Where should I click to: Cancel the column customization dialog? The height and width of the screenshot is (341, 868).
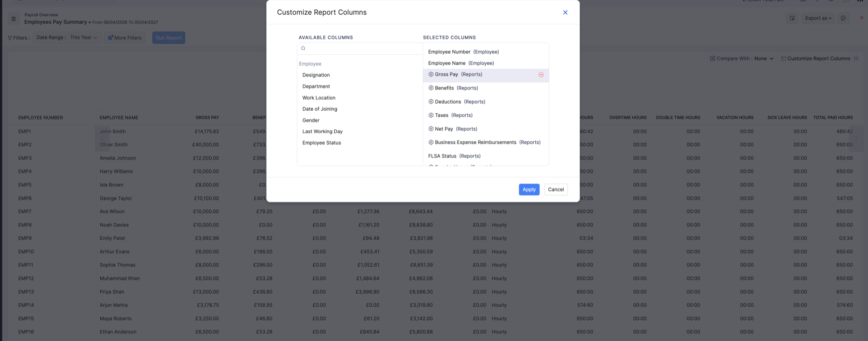pos(556,189)
